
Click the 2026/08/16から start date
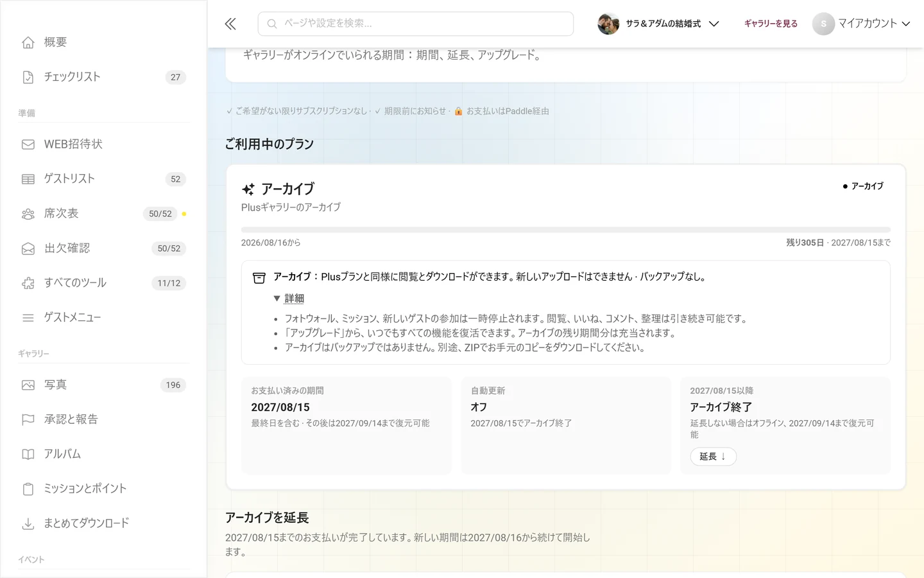coord(271,243)
